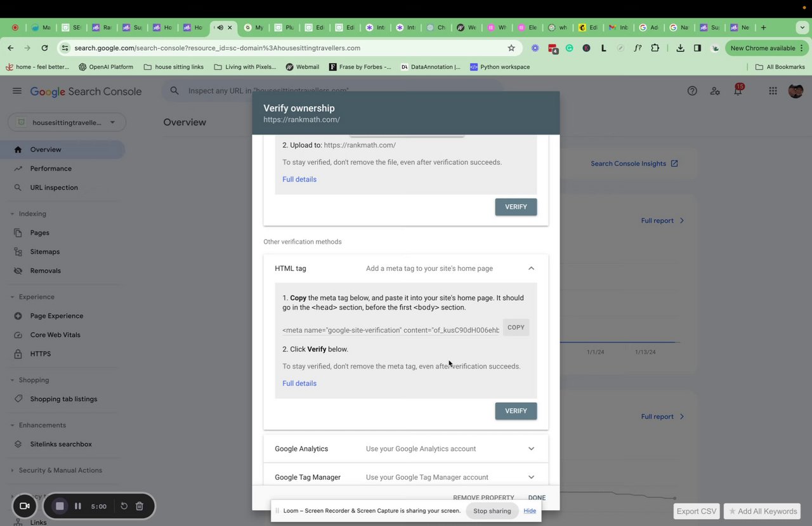Open the OpenAI Platform bookmark

coord(106,67)
